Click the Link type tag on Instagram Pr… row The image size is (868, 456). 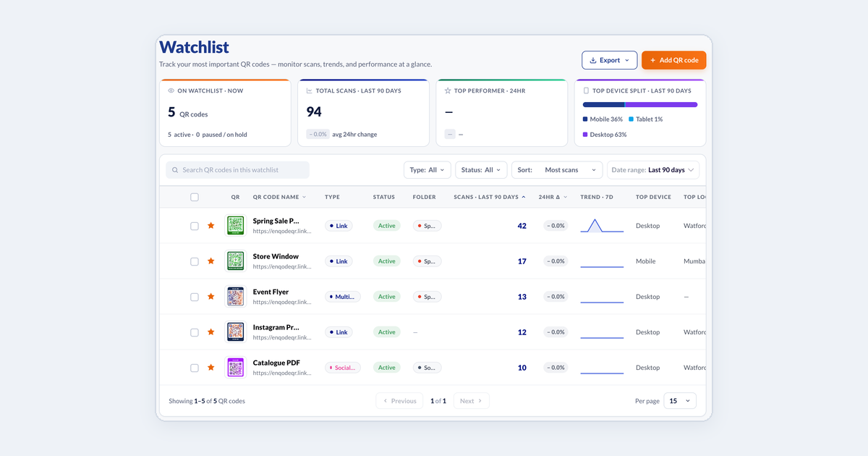tap(339, 332)
